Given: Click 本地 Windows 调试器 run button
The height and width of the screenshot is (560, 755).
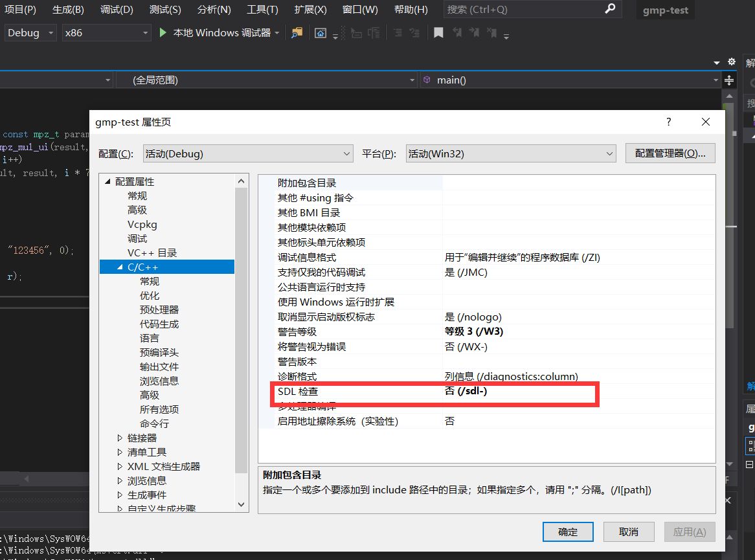Looking at the screenshot, I should pyautogui.click(x=219, y=33).
